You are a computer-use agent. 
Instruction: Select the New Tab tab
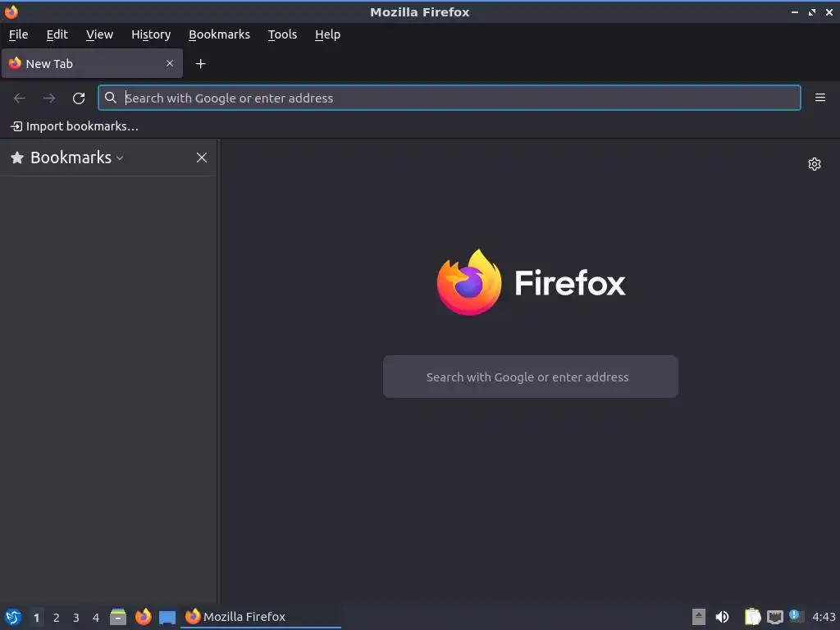point(92,63)
